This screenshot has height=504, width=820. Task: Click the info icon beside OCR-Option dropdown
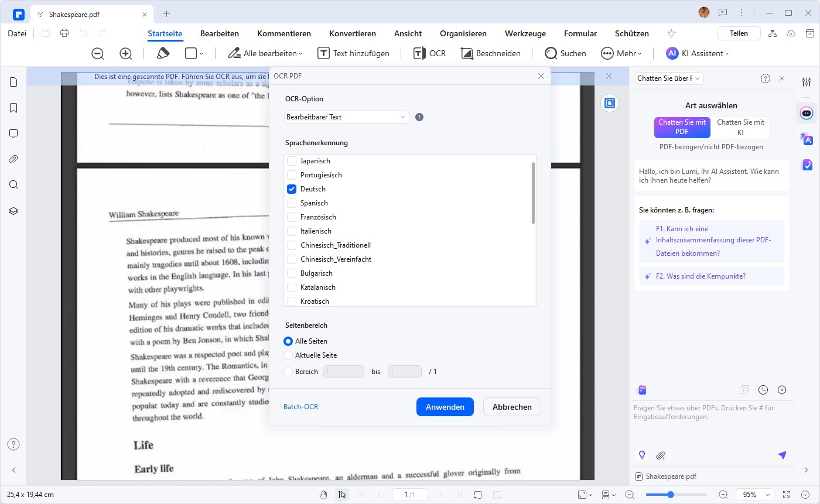[419, 117]
